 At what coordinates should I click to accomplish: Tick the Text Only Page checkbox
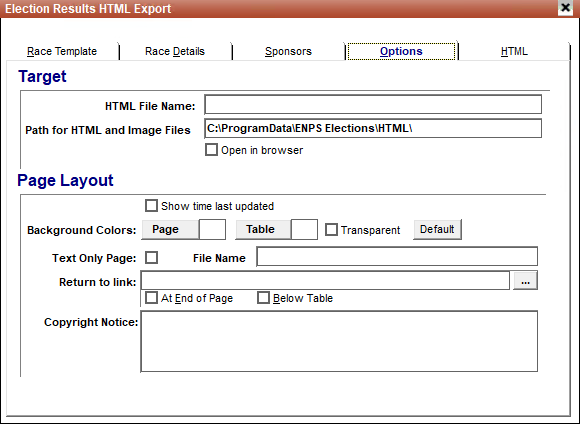151,258
